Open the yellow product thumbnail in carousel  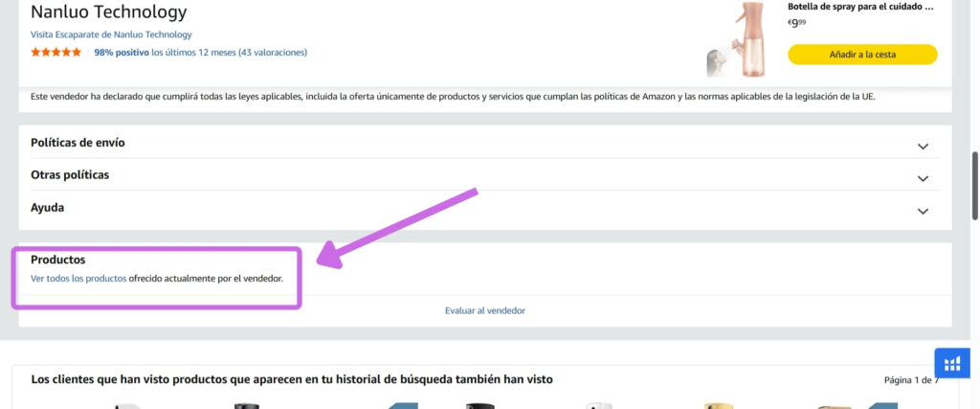[716, 406]
